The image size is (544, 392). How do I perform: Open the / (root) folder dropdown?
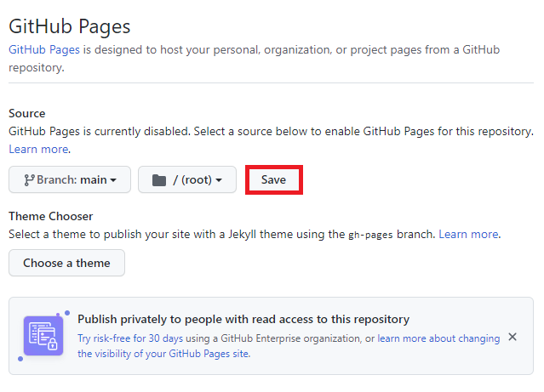pyautogui.click(x=187, y=179)
